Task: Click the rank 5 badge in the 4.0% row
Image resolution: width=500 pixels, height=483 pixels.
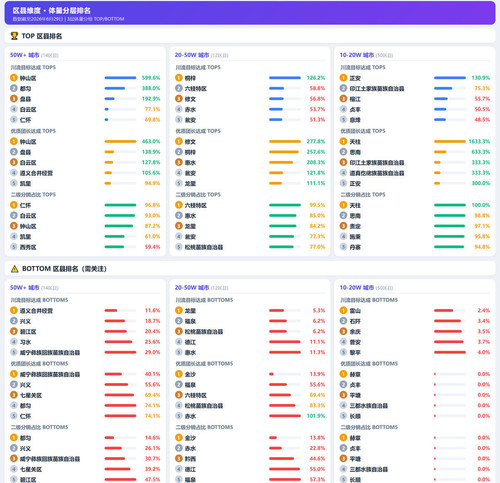Action: (343, 352)
